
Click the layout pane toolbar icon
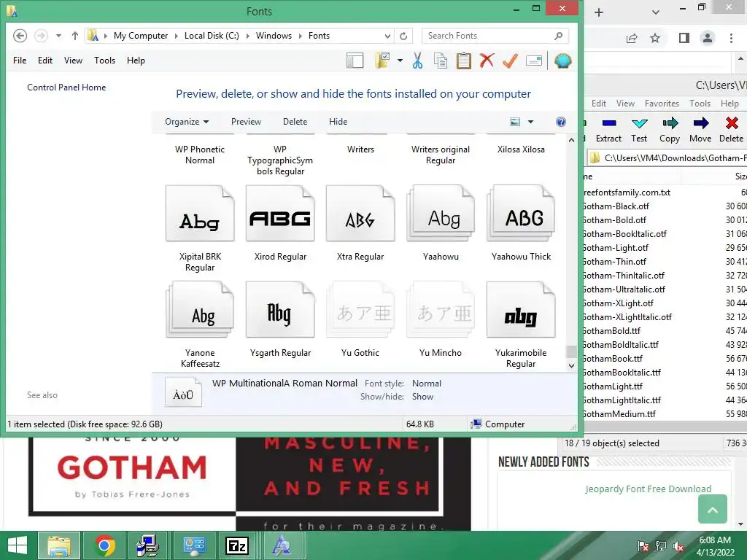355,61
